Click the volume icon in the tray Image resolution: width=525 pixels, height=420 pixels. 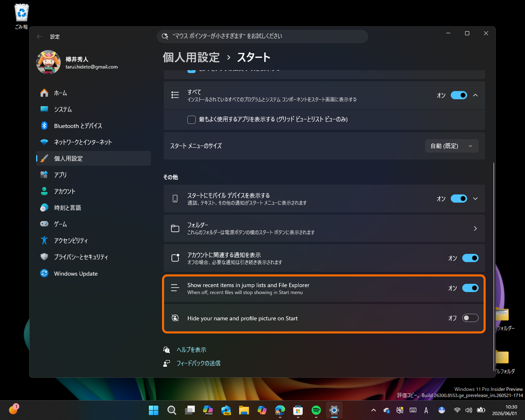(469, 410)
